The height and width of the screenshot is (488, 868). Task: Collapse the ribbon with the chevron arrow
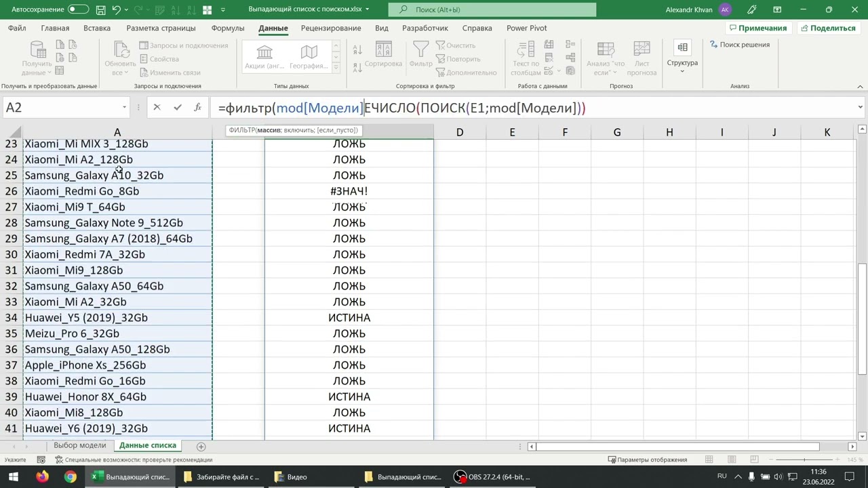point(860,86)
